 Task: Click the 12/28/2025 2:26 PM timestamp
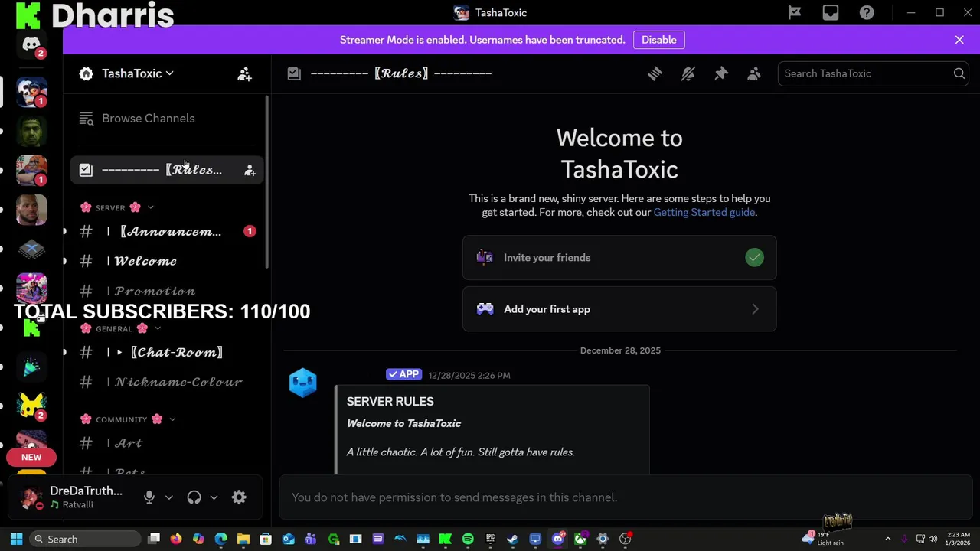(469, 375)
